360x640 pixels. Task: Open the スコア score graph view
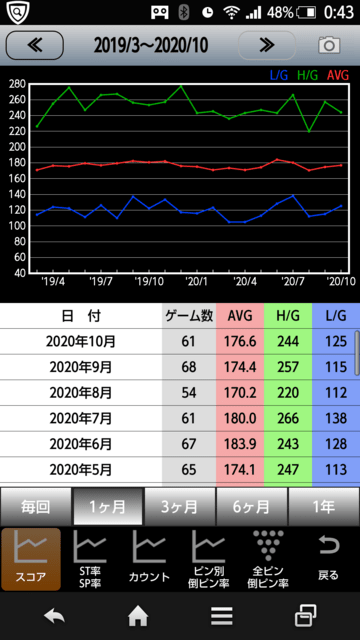pyautogui.click(x=31, y=559)
